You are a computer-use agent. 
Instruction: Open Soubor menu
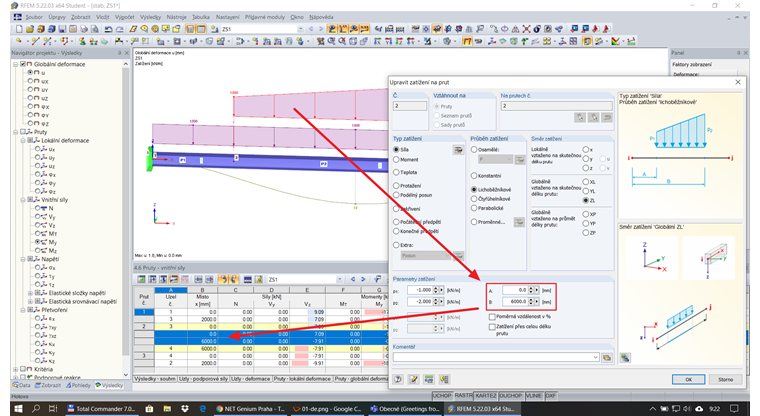click(34, 17)
